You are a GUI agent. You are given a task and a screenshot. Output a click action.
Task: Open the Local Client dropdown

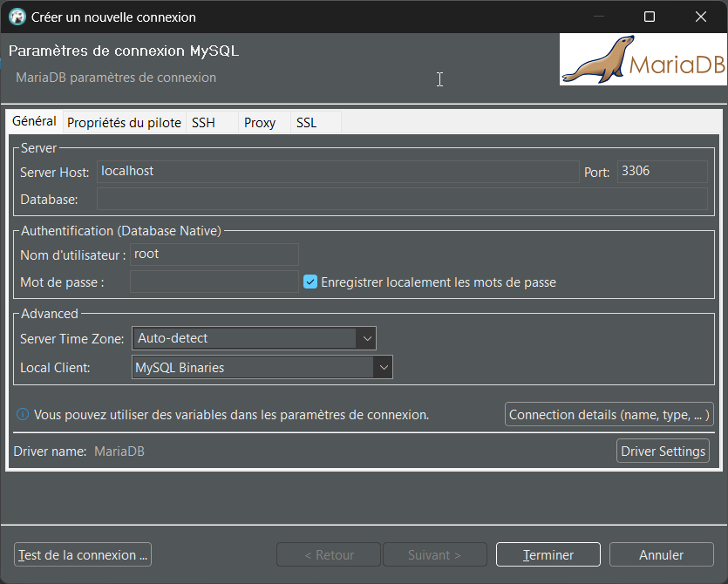[384, 366]
